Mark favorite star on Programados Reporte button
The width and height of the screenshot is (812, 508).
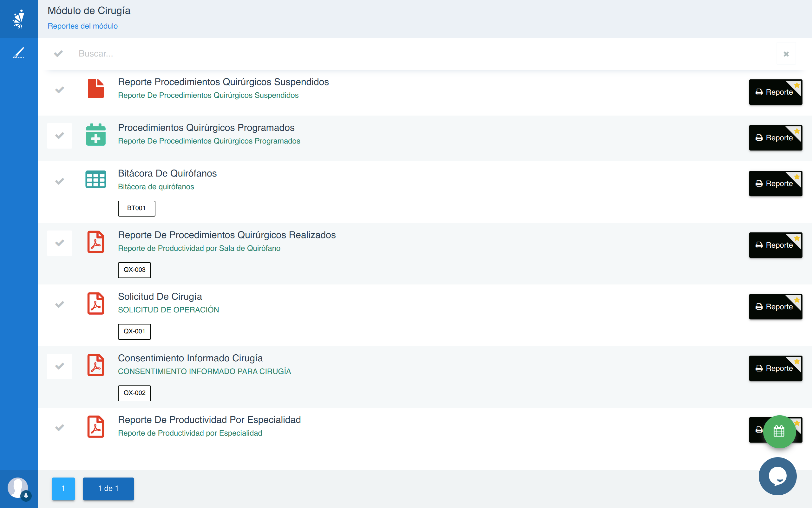[x=796, y=131]
